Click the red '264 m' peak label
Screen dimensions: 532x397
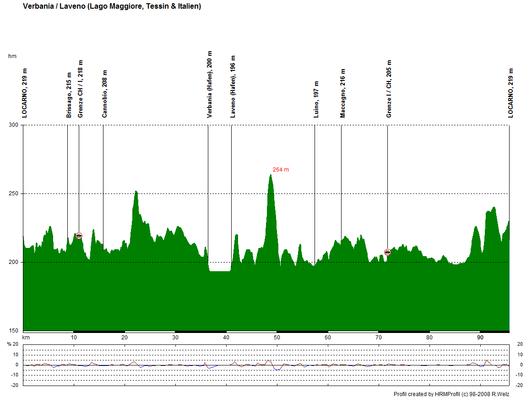tap(281, 170)
